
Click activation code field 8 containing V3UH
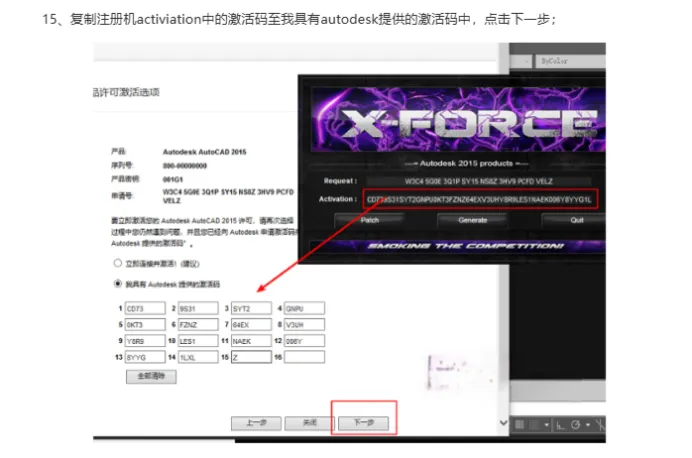coord(305,324)
